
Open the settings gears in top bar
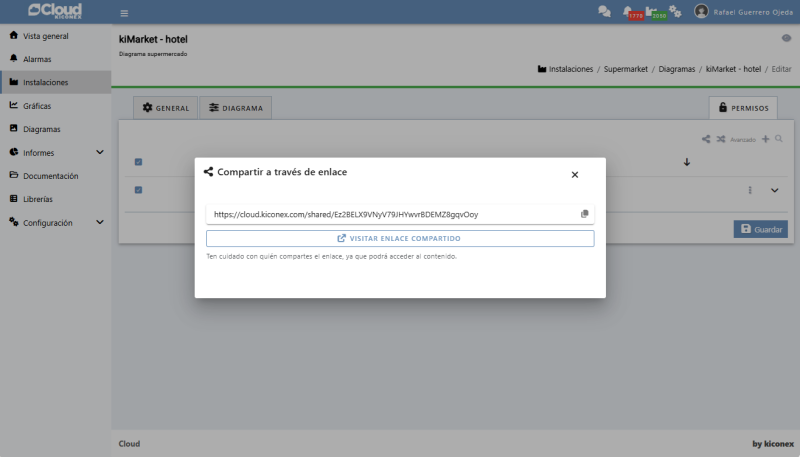coord(676,12)
